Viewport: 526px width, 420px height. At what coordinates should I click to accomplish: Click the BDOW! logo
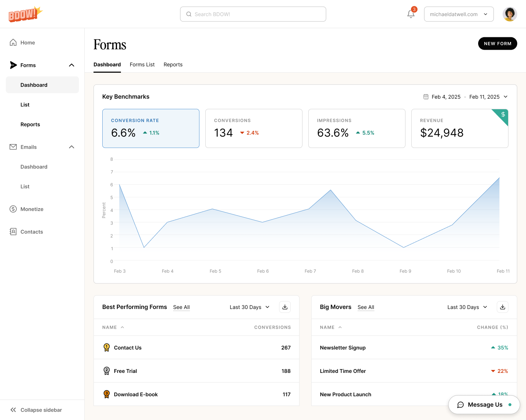pyautogui.click(x=26, y=14)
